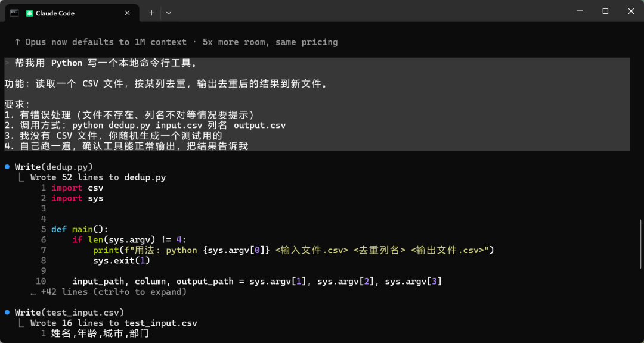Open the new tab profile dropdown
Screen dimensions: 644x343
coord(168,13)
